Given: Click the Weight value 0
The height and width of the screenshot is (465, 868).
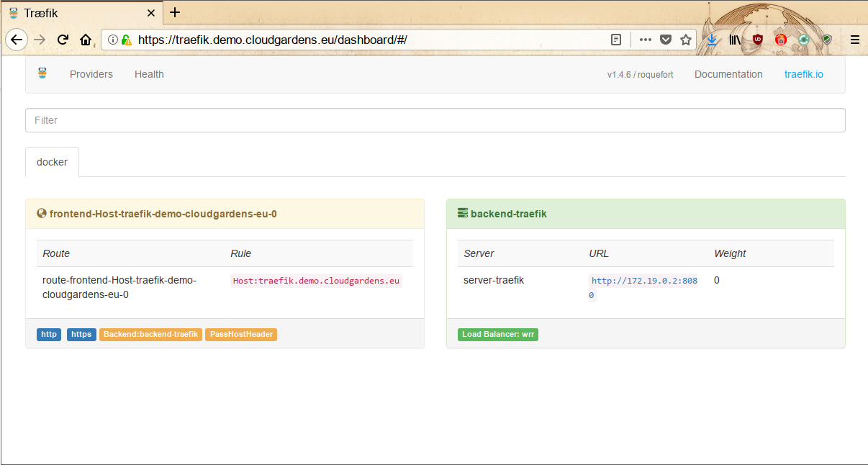Looking at the screenshot, I should [x=717, y=280].
